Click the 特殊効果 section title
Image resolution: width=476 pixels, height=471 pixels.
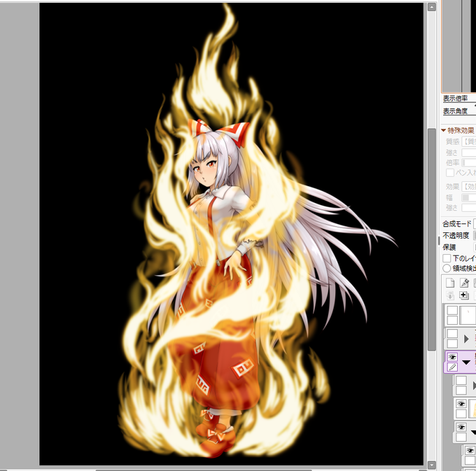[461, 130]
